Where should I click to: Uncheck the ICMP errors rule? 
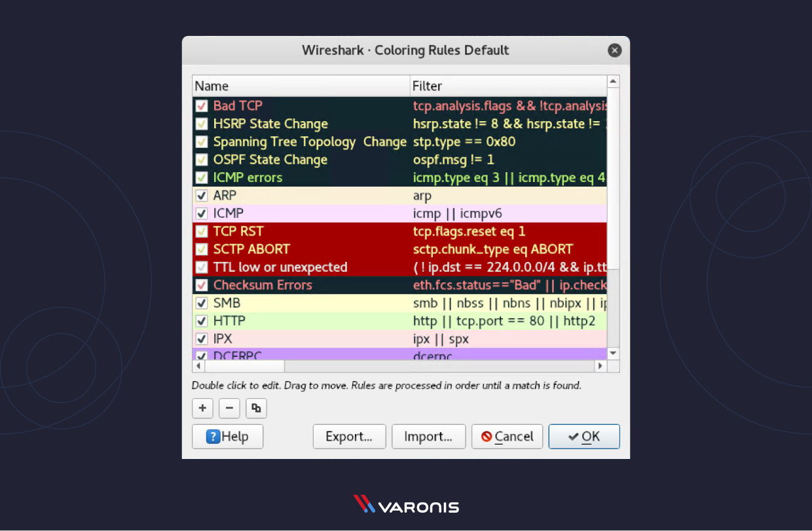tap(201, 177)
